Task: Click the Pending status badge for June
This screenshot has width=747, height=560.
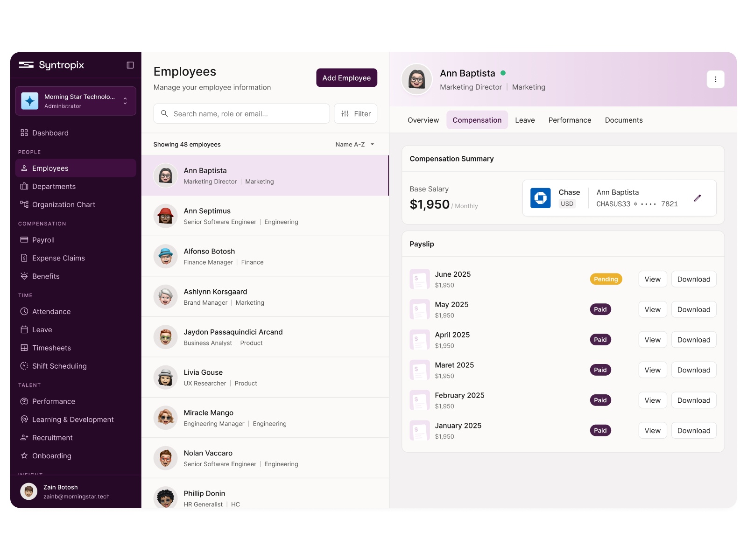Action: coord(606,279)
